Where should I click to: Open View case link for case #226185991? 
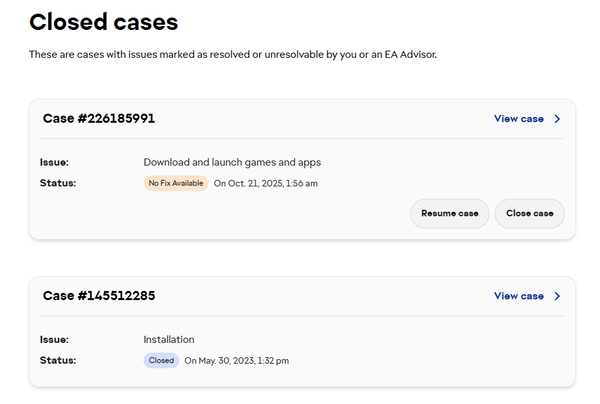519,119
